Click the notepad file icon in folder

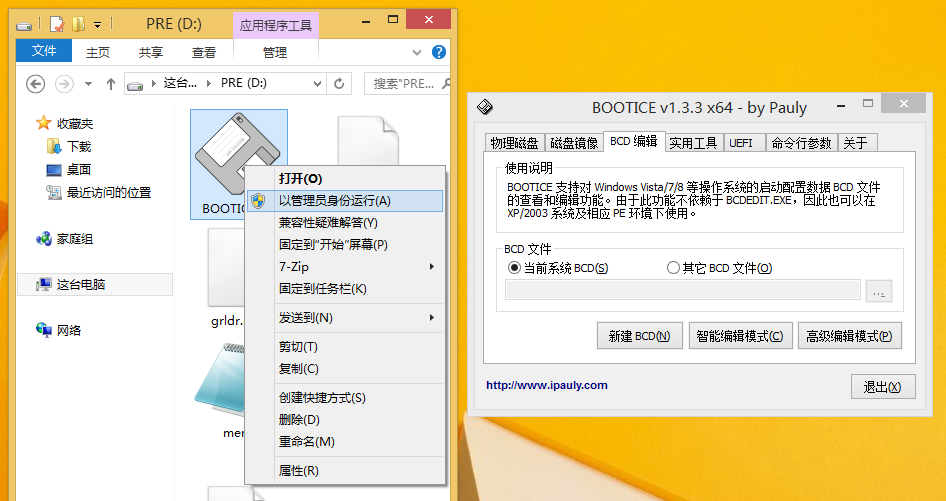(218, 380)
